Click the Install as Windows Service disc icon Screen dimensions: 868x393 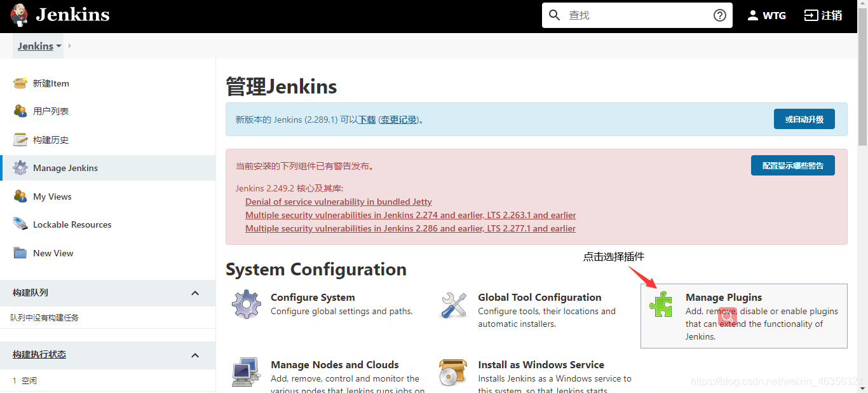point(454,372)
